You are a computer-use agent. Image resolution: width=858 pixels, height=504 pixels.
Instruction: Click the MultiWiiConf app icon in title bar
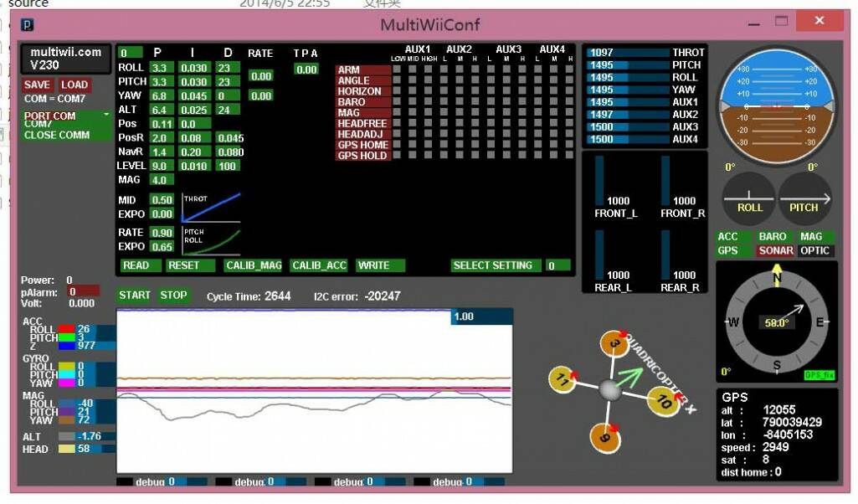coord(28,24)
